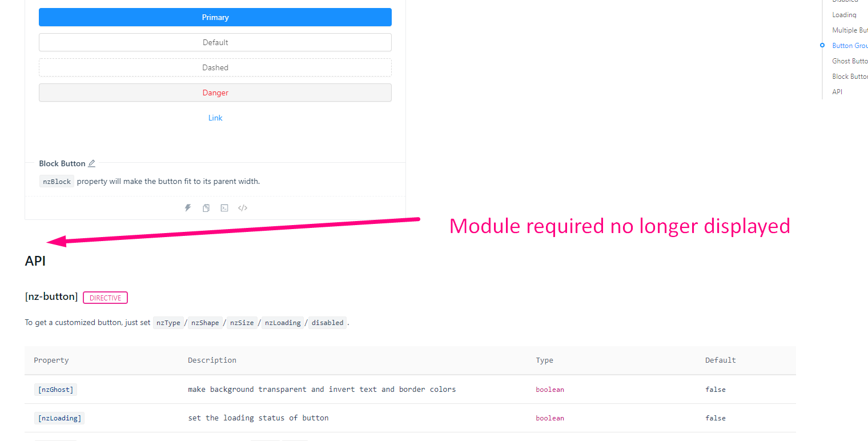868x441 pixels.
Task: Edit the Block Button docs via pencil icon
Action: pyautogui.click(x=92, y=163)
